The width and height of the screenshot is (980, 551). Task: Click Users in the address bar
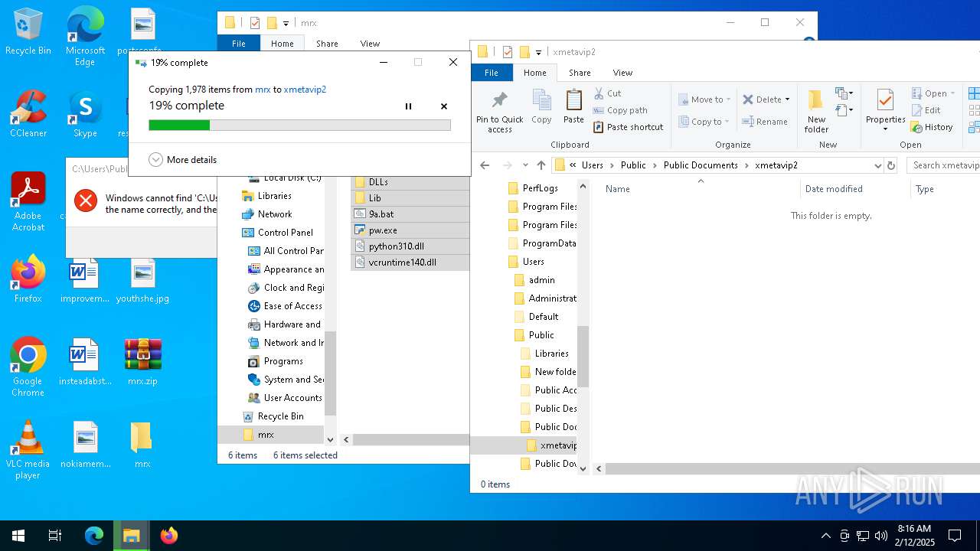point(593,165)
